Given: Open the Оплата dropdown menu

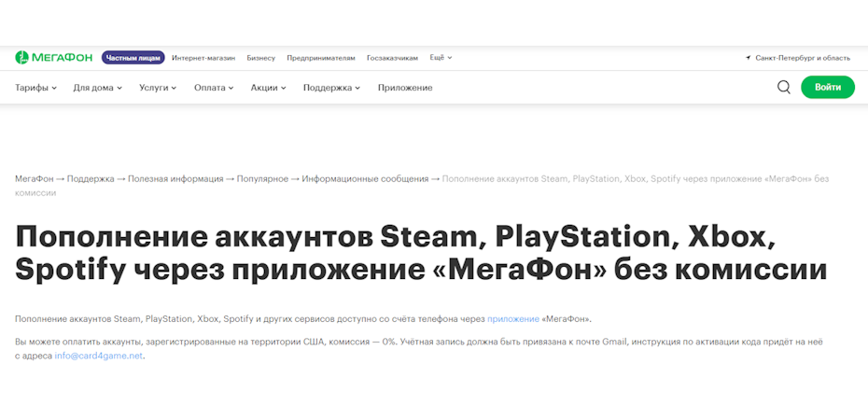Looking at the screenshot, I should coord(214,88).
